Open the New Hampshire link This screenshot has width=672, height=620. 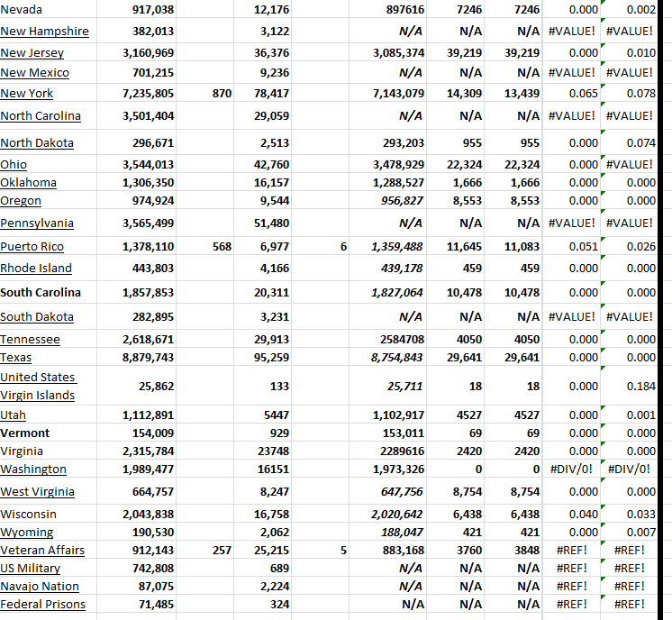[44, 32]
